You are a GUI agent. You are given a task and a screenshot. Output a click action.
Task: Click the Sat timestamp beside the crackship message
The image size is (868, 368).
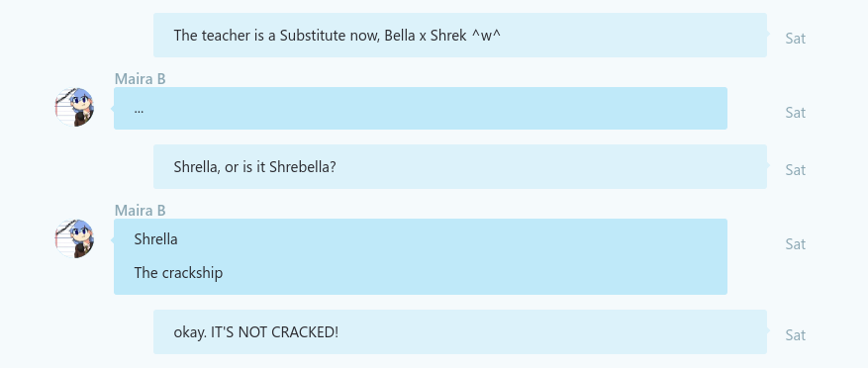[x=795, y=244]
